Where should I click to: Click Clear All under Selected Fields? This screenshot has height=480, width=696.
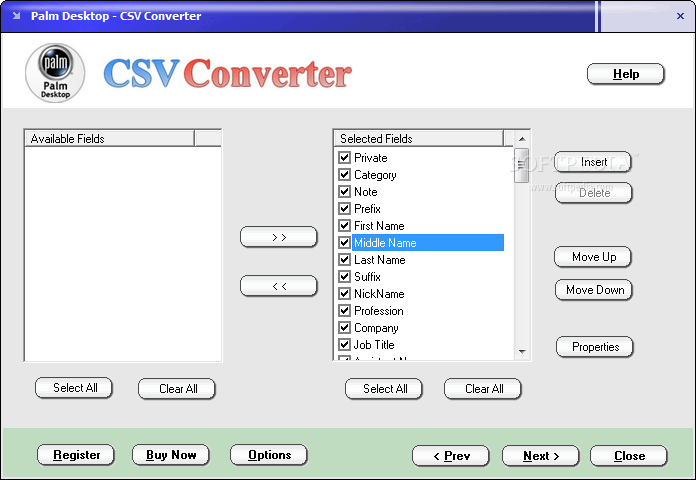(483, 389)
